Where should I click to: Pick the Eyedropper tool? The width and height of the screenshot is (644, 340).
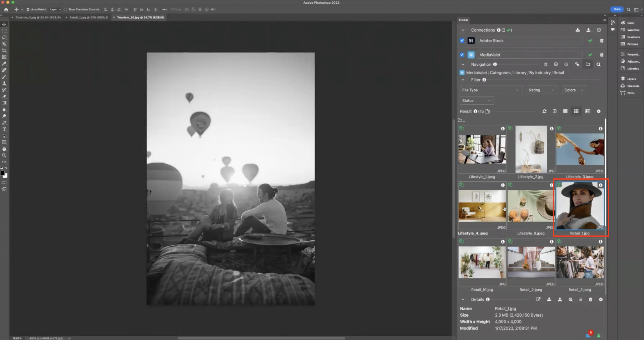pos(4,63)
